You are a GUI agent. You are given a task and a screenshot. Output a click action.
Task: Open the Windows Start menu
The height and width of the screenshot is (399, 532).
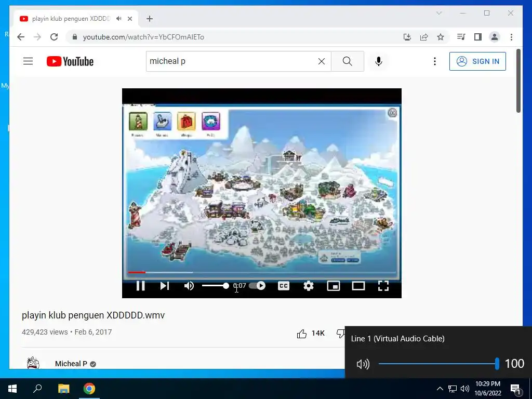click(x=12, y=389)
